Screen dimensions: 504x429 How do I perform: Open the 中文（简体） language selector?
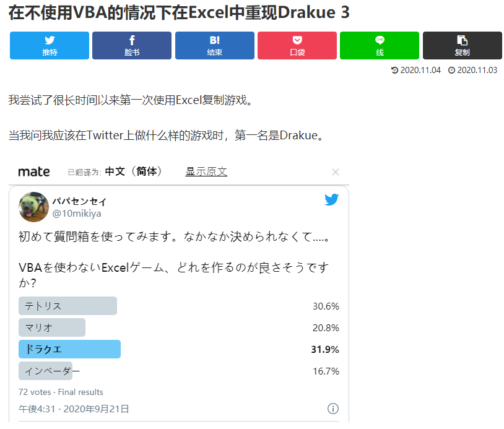pyautogui.click(x=134, y=171)
